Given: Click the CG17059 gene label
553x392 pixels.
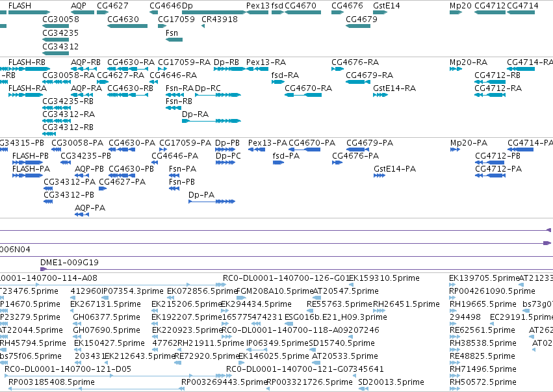Looking at the screenshot, I should [x=176, y=20].
